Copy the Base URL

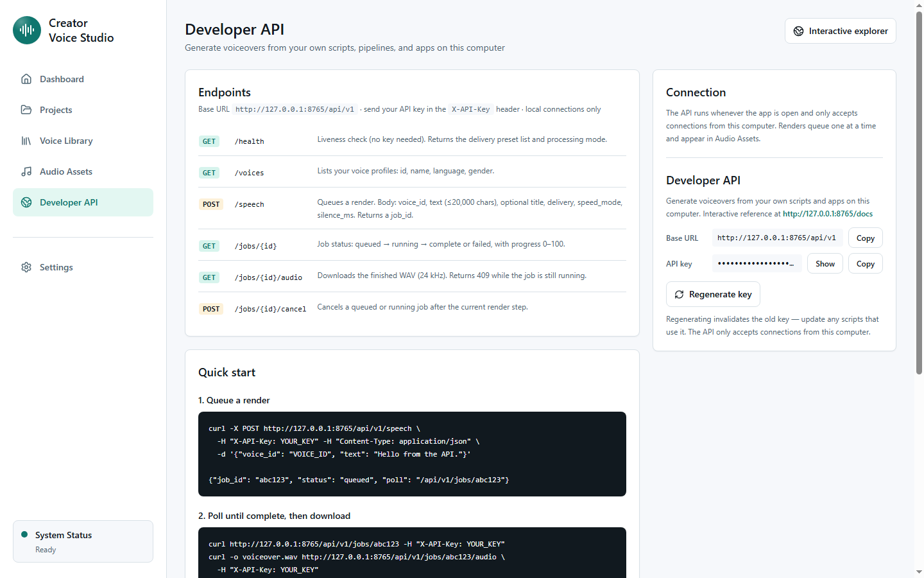tap(866, 238)
